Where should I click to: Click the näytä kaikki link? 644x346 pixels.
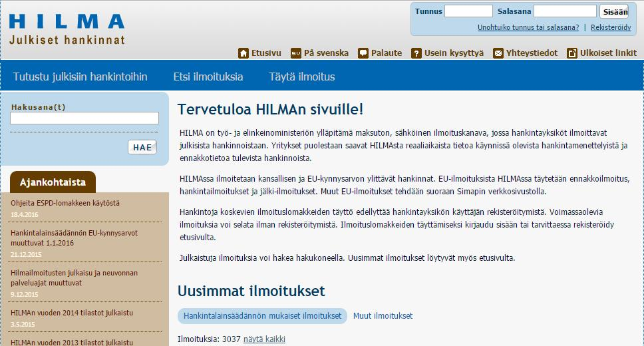[264, 339]
